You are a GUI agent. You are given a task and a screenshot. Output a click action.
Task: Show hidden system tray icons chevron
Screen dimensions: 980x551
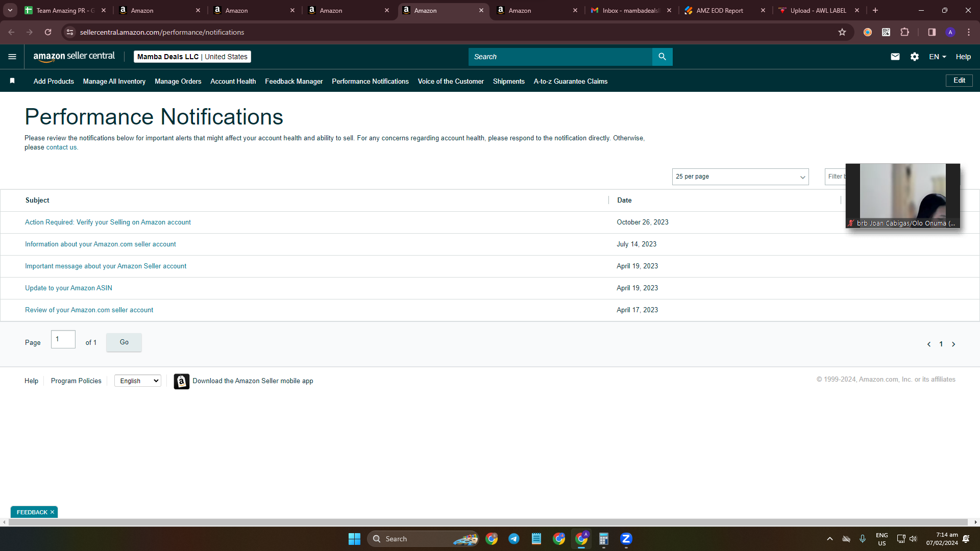click(x=830, y=539)
